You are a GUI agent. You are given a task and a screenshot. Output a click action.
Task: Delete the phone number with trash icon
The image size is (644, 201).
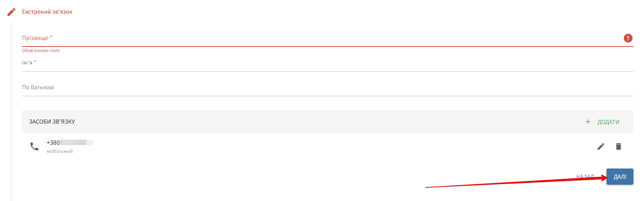tap(619, 146)
